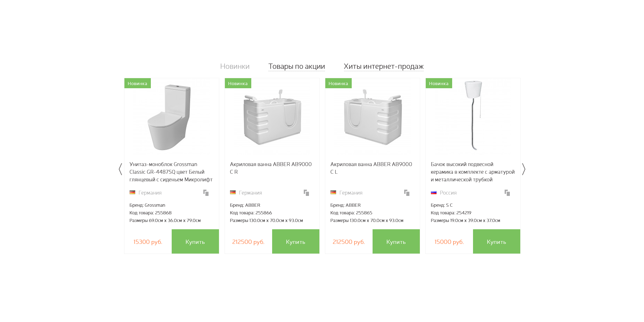
Task: Open the Хиты интернет-продаж tab
Action: point(384,66)
